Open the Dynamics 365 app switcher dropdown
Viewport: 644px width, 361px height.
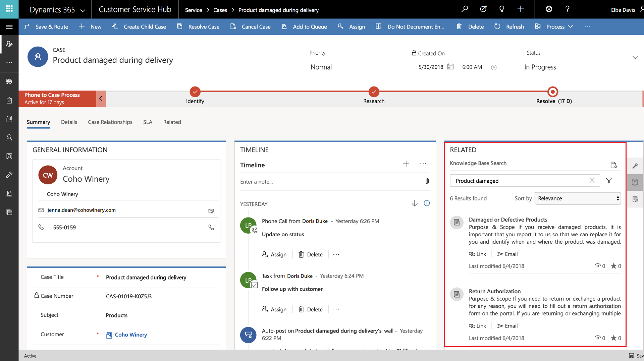(x=83, y=10)
